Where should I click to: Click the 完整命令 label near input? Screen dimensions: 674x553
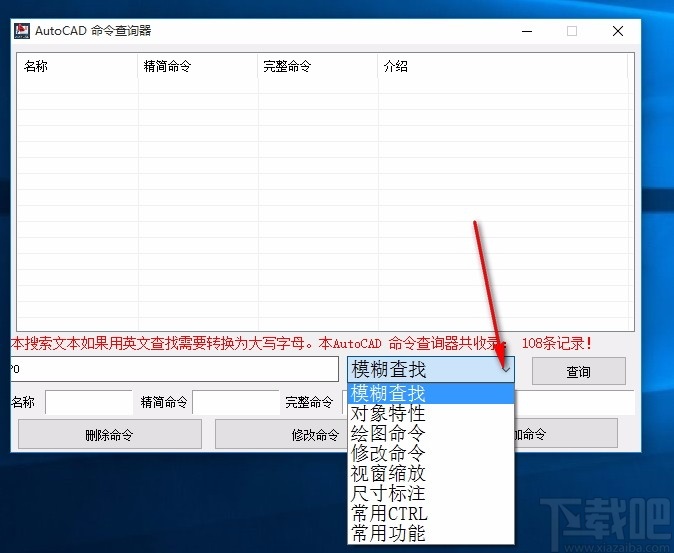click(309, 402)
